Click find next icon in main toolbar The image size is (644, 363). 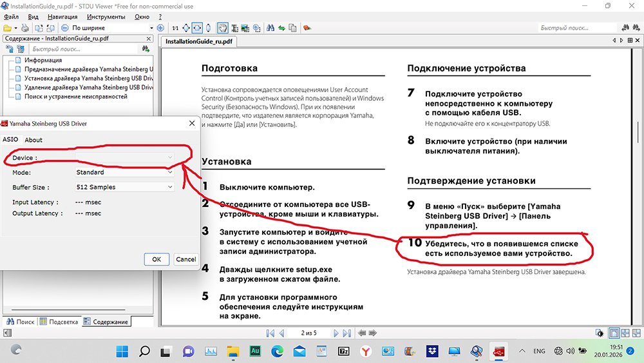[636, 28]
